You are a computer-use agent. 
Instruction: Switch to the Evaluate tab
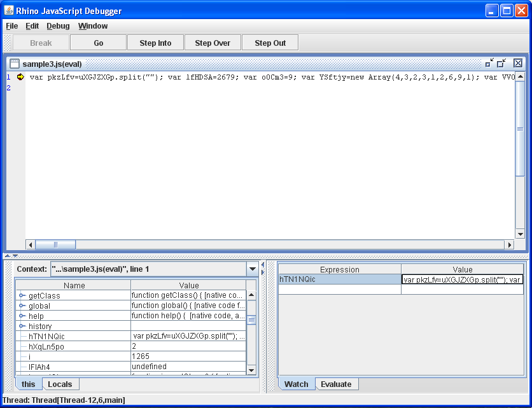coord(335,384)
